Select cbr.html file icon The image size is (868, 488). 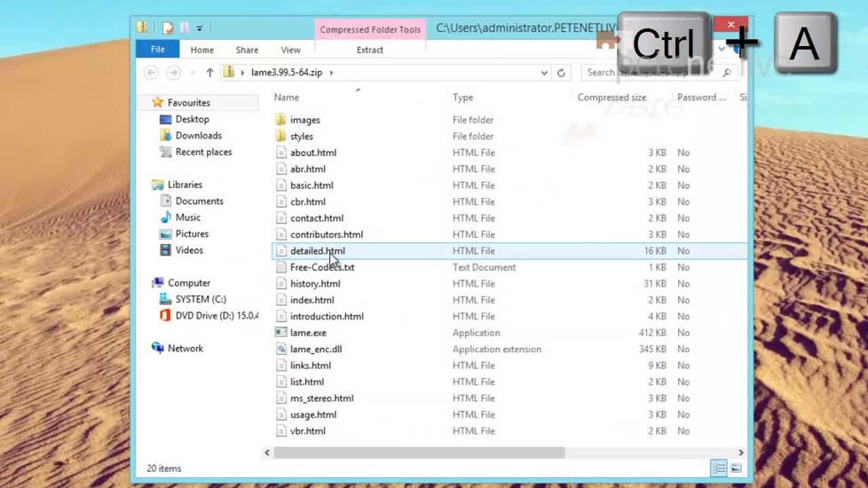coord(281,201)
